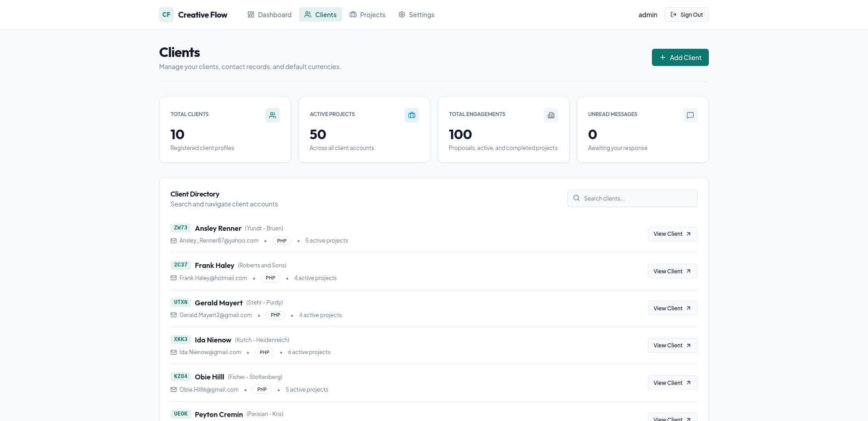The image size is (868, 421).
Task: Click the XKK3 code badge for Ida Nienow
Action: 181,340
